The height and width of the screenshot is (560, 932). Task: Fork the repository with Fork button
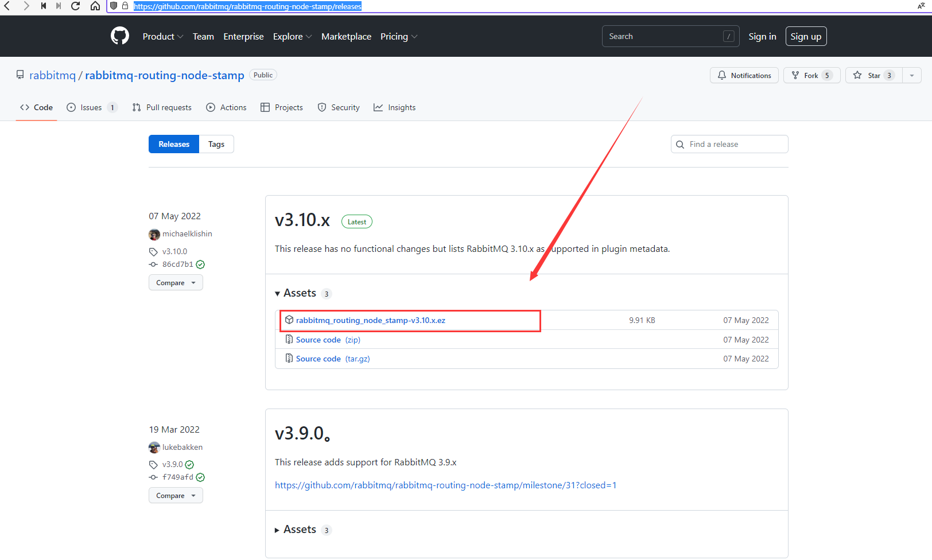tap(812, 75)
